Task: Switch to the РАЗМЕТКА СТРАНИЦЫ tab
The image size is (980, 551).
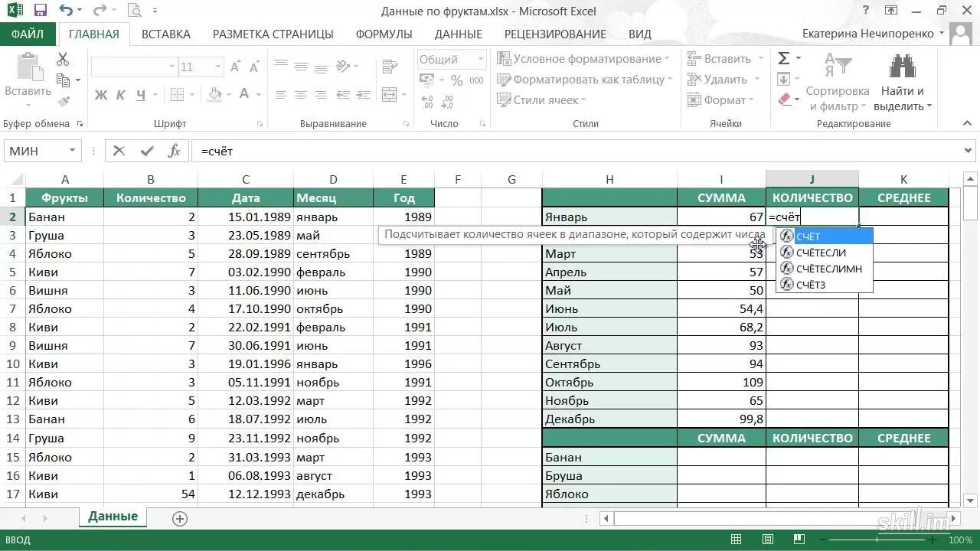Action: point(273,34)
